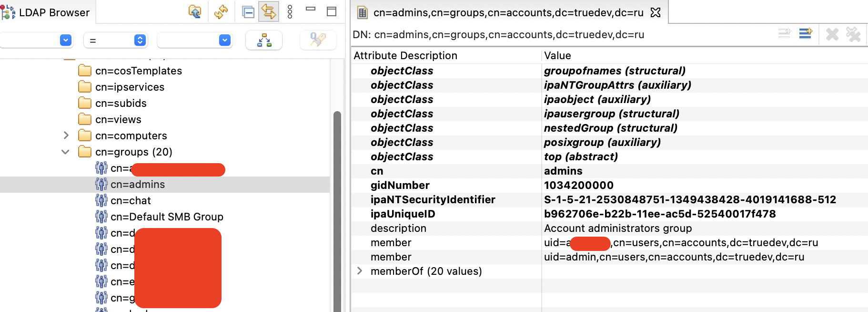The image size is (868, 312).
Task: Click the Value column header
Action: click(x=557, y=55)
